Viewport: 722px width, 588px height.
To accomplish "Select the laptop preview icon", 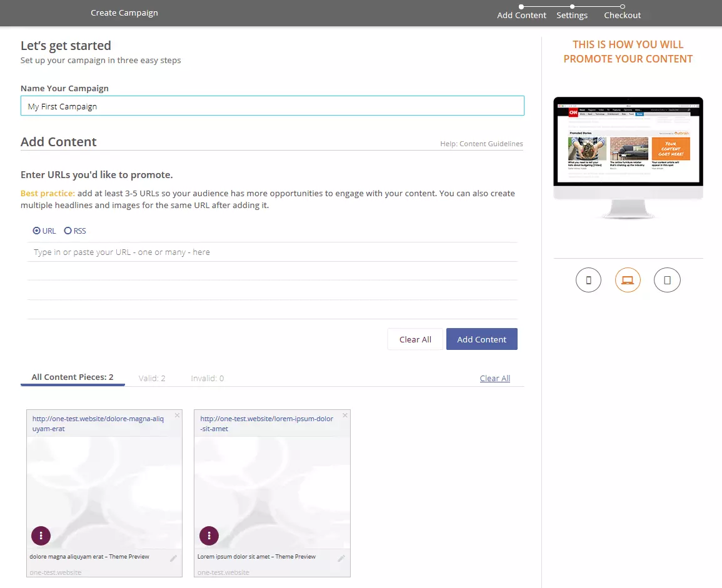I will [x=628, y=280].
